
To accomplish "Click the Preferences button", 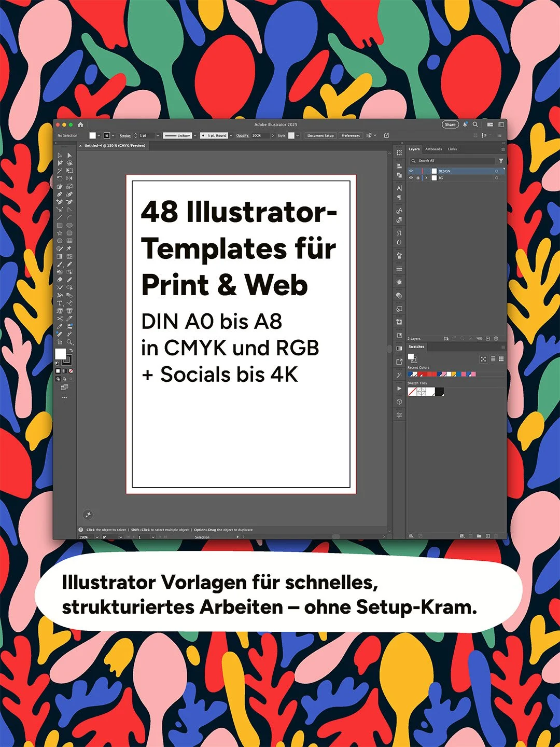I will (x=351, y=135).
